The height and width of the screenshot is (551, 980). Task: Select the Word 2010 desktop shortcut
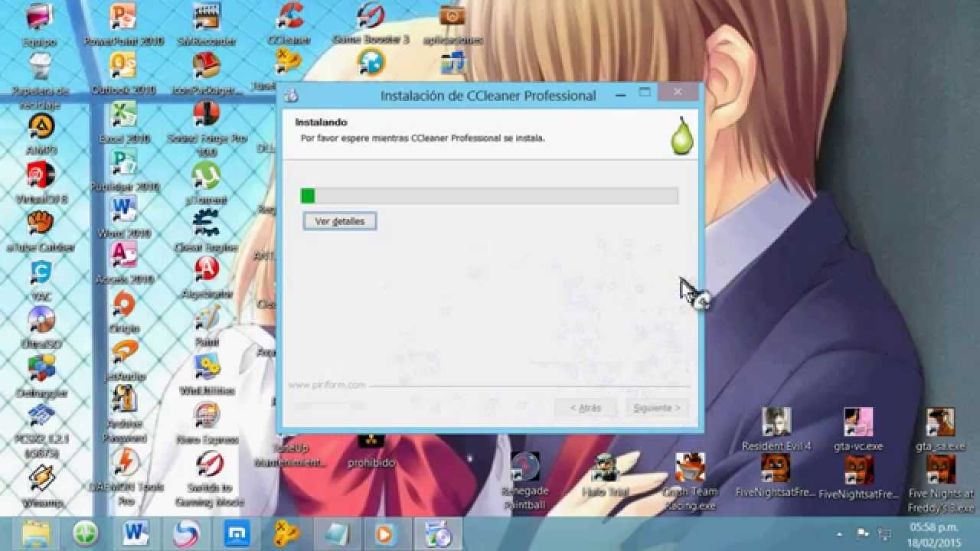[x=123, y=217]
